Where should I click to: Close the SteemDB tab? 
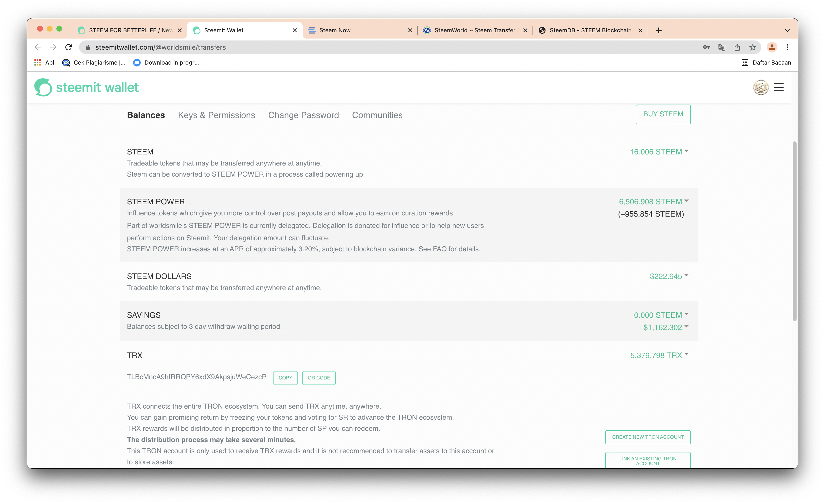[x=640, y=30]
